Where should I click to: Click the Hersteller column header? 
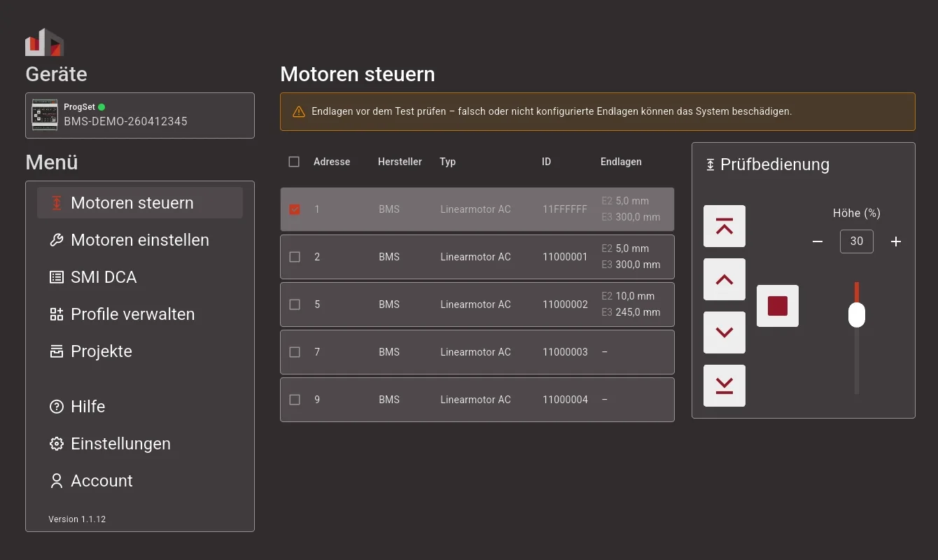point(400,162)
